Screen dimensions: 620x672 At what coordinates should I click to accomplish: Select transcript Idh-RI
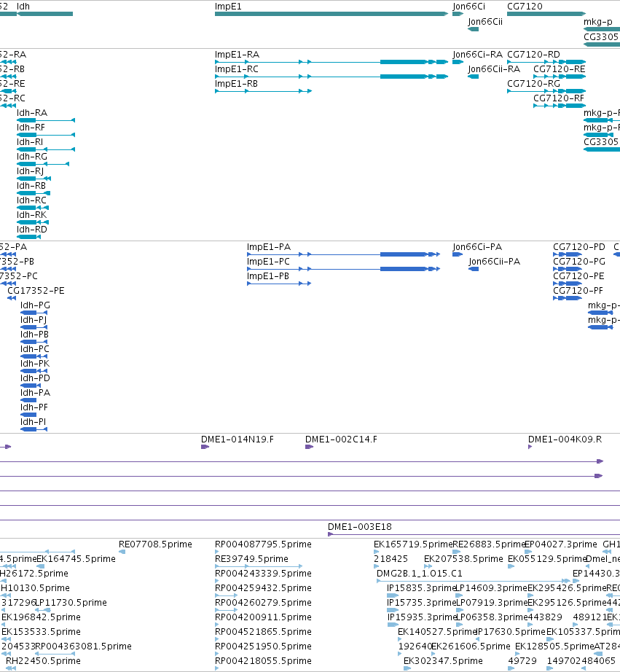(x=46, y=149)
